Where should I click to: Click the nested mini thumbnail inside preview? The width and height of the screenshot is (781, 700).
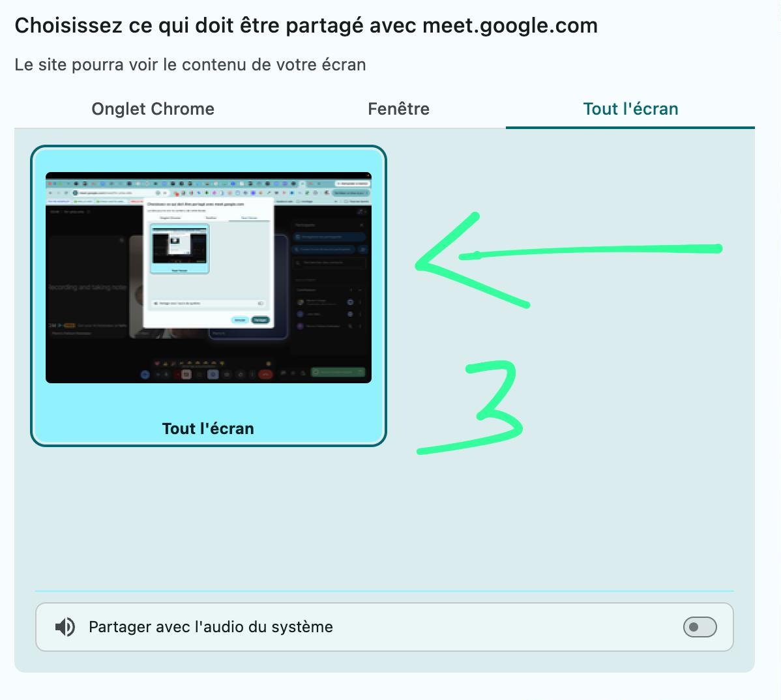coord(180,248)
